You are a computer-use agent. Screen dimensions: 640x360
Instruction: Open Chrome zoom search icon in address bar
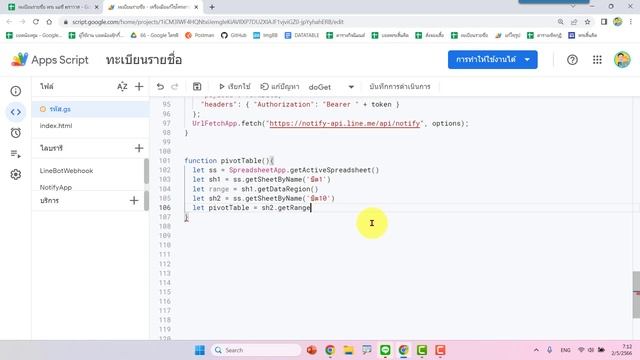(561, 22)
